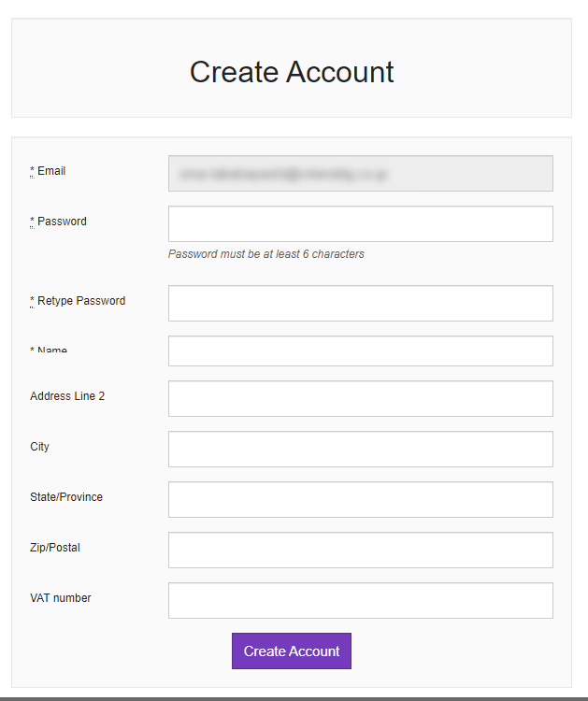Click the Password label text

[x=61, y=222]
